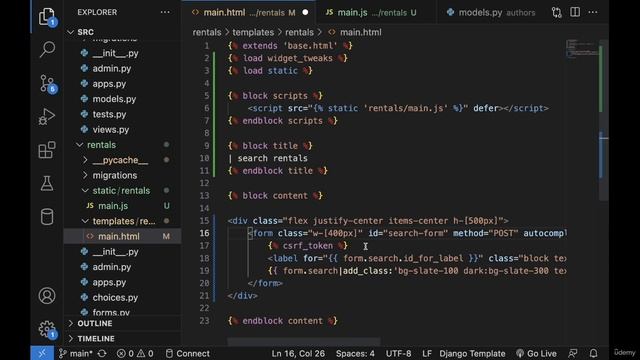Click 'endblock content' on line 23

282,321
